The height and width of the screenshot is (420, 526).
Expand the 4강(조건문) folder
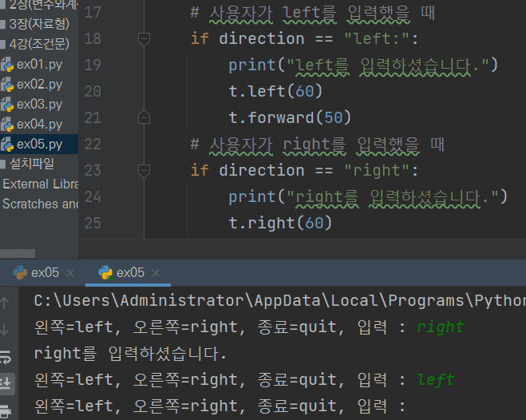pyautogui.click(x=39, y=44)
